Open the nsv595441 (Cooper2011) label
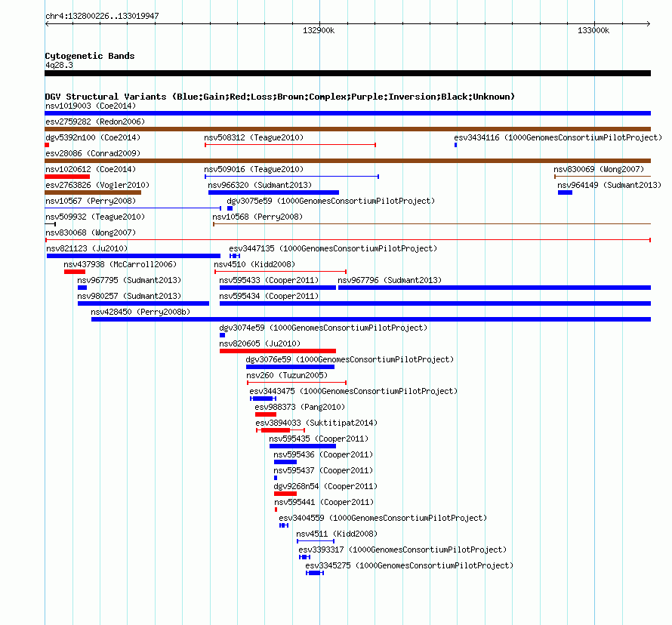672x625 pixels. [324, 502]
